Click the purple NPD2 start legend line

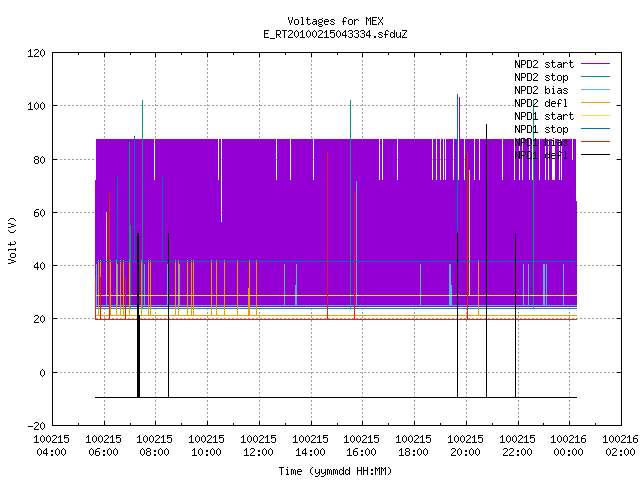pos(595,64)
